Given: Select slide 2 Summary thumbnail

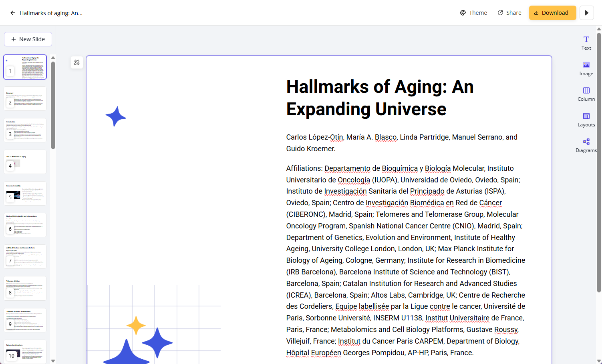Looking at the screenshot, I should [x=25, y=98].
